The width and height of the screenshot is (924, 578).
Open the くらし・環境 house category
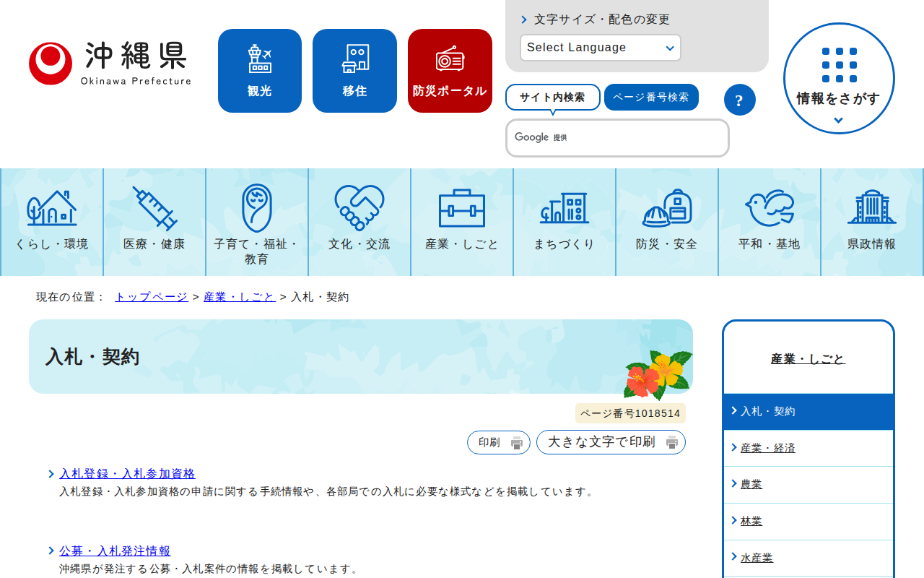(52, 222)
